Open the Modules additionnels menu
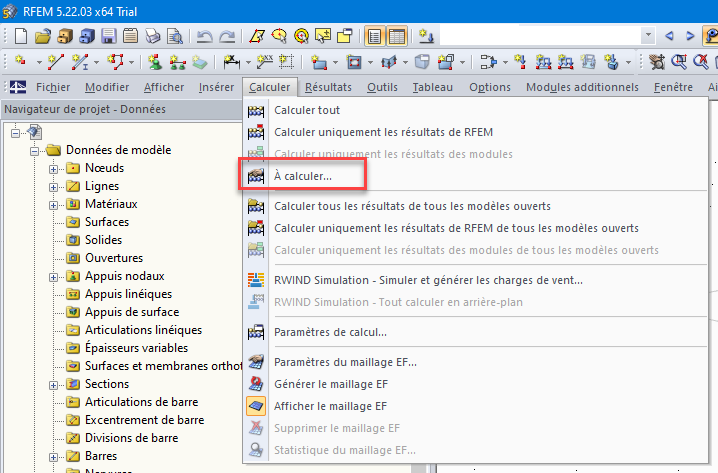Viewport: 718px width, 473px height. click(582, 87)
